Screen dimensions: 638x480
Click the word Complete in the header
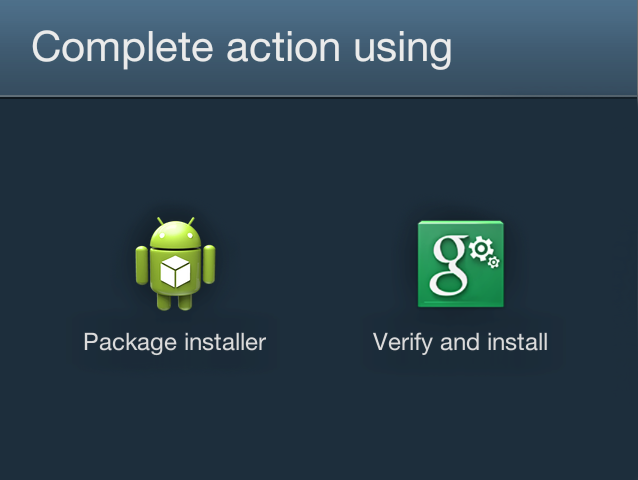click(122, 48)
